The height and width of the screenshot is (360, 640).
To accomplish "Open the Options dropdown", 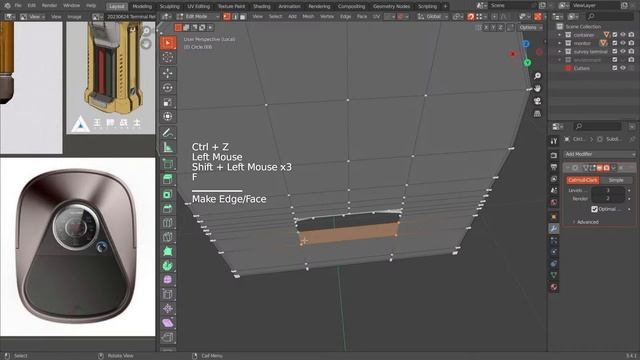I will [530, 27].
